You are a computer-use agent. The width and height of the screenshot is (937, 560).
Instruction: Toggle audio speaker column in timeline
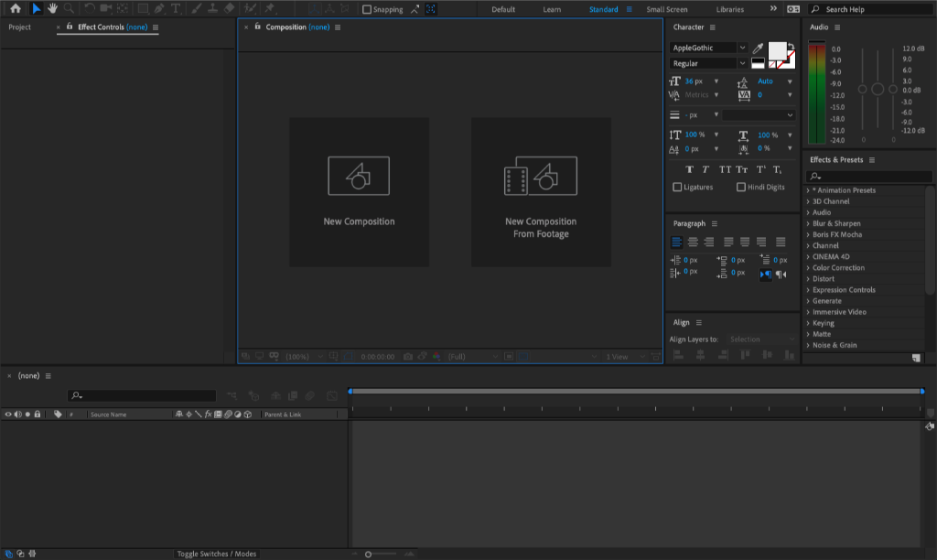point(18,415)
